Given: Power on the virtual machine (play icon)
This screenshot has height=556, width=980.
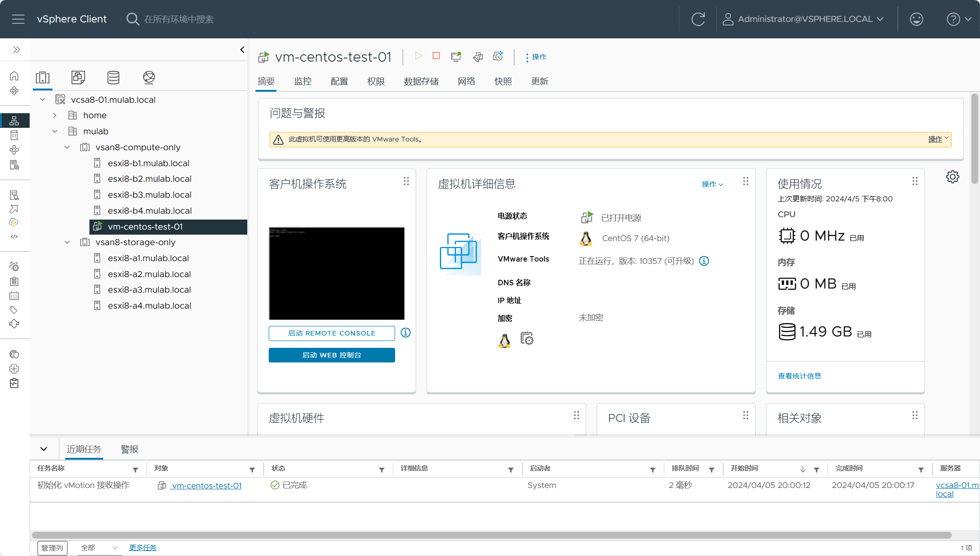Looking at the screenshot, I should point(418,56).
